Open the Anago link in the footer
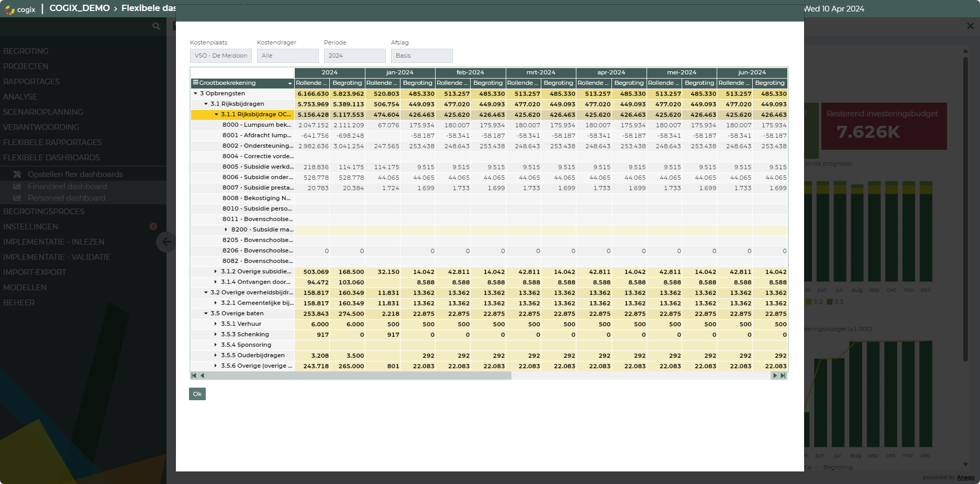 click(965, 477)
